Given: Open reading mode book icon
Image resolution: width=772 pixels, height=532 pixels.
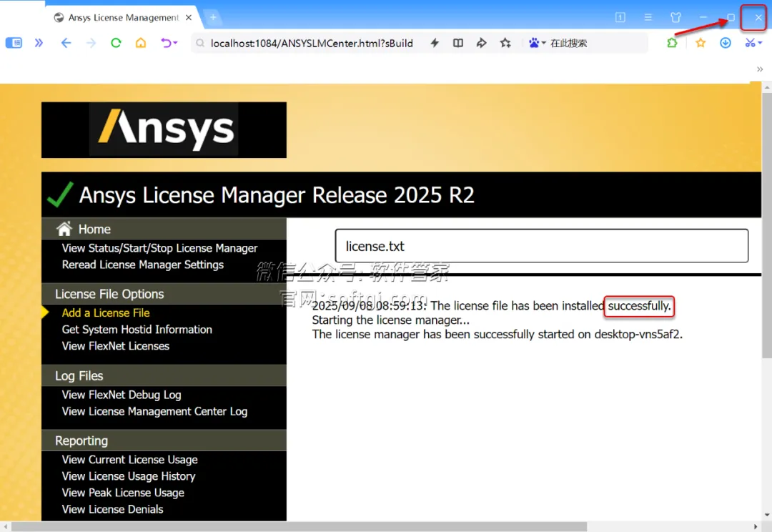Looking at the screenshot, I should (x=458, y=43).
